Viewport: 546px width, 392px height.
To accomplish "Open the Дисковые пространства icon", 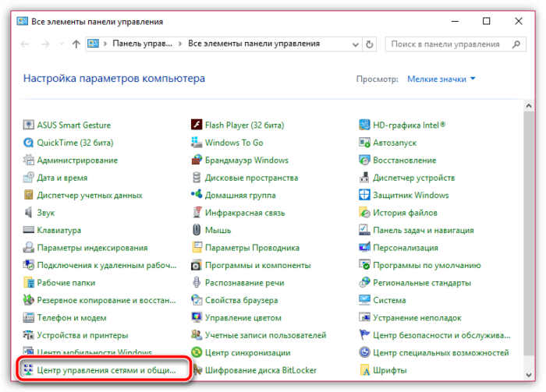I will (x=197, y=178).
